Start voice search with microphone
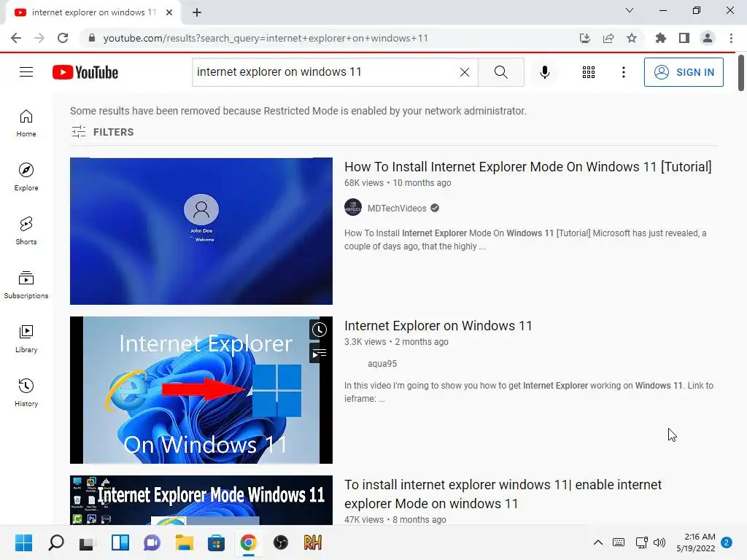The width and height of the screenshot is (747, 560). tap(544, 72)
